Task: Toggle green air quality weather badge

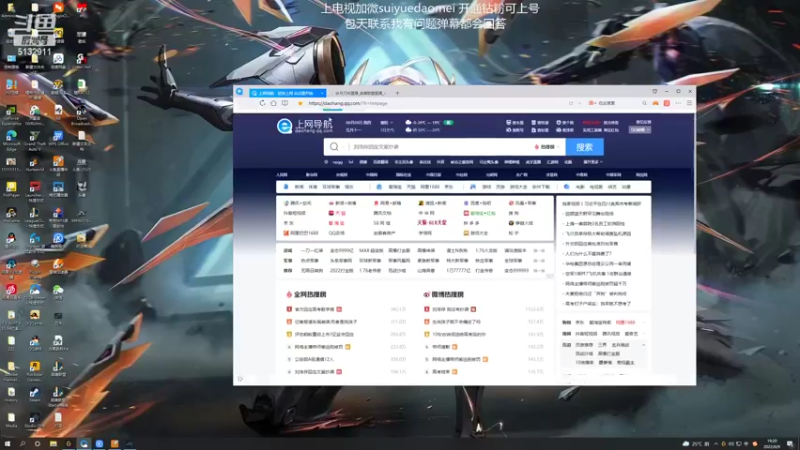Action: pyautogui.click(x=448, y=122)
